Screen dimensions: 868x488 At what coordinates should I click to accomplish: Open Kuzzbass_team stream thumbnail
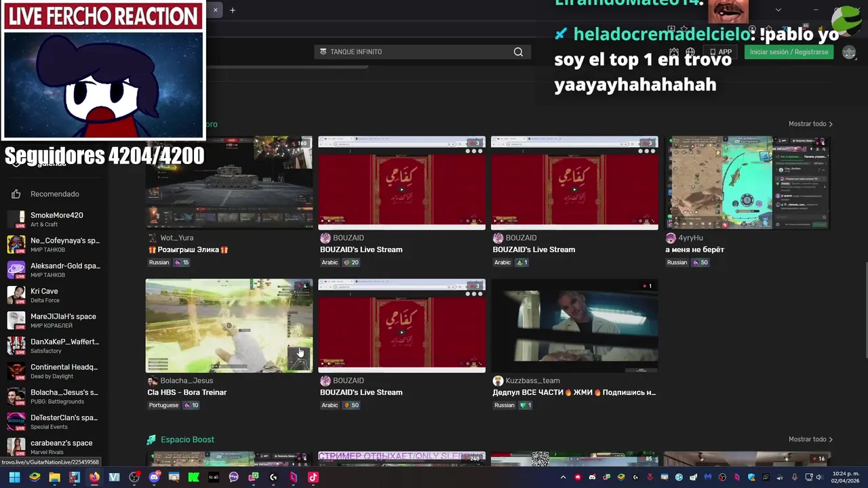(574, 326)
